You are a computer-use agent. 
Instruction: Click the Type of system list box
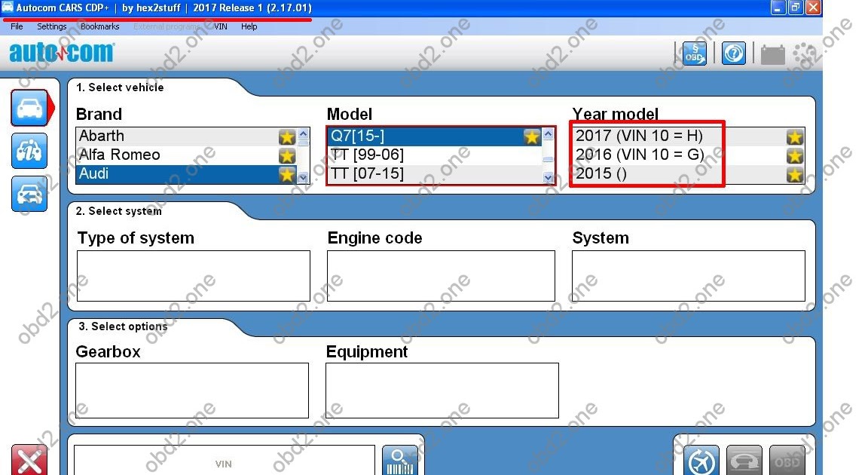(193, 276)
